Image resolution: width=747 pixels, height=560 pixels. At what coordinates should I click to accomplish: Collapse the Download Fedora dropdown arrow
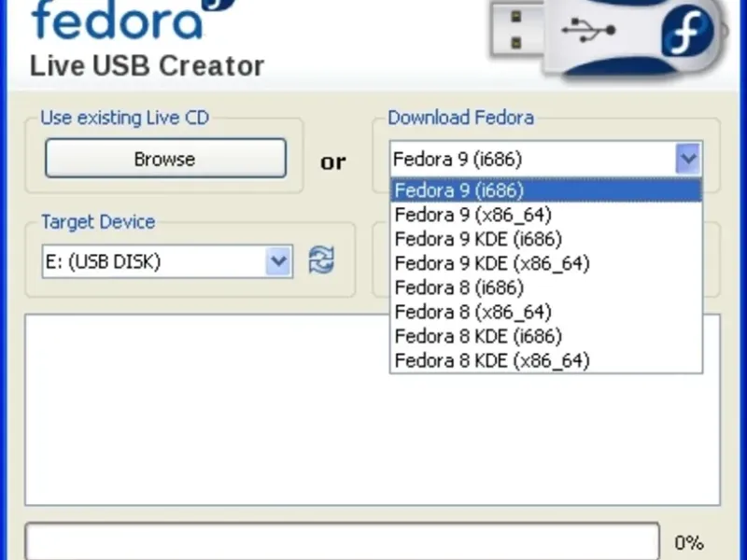point(688,159)
